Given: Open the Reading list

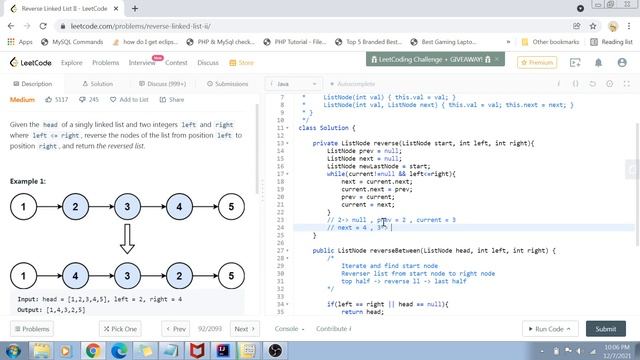Looking at the screenshot, I should (x=611, y=42).
